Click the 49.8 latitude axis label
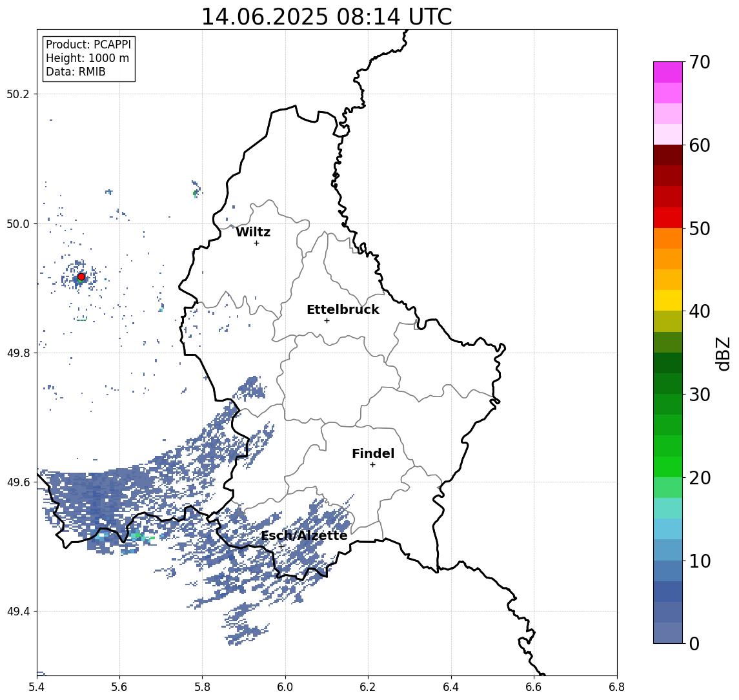 pyautogui.click(x=18, y=353)
